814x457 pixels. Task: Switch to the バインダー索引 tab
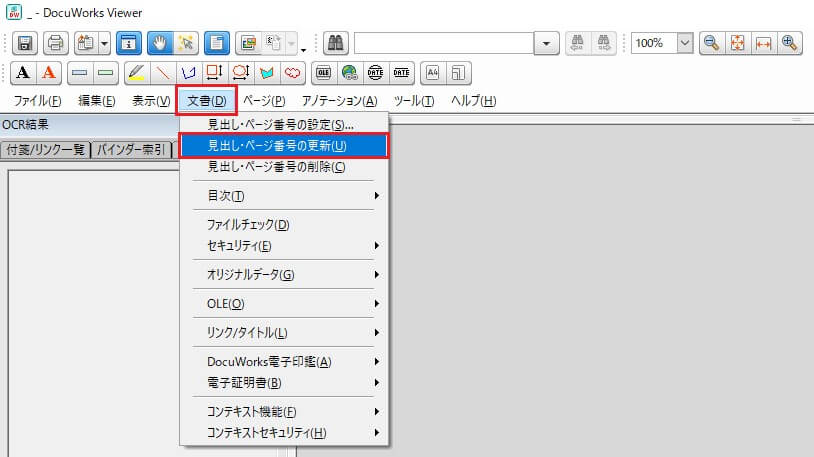[x=131, y=150]
